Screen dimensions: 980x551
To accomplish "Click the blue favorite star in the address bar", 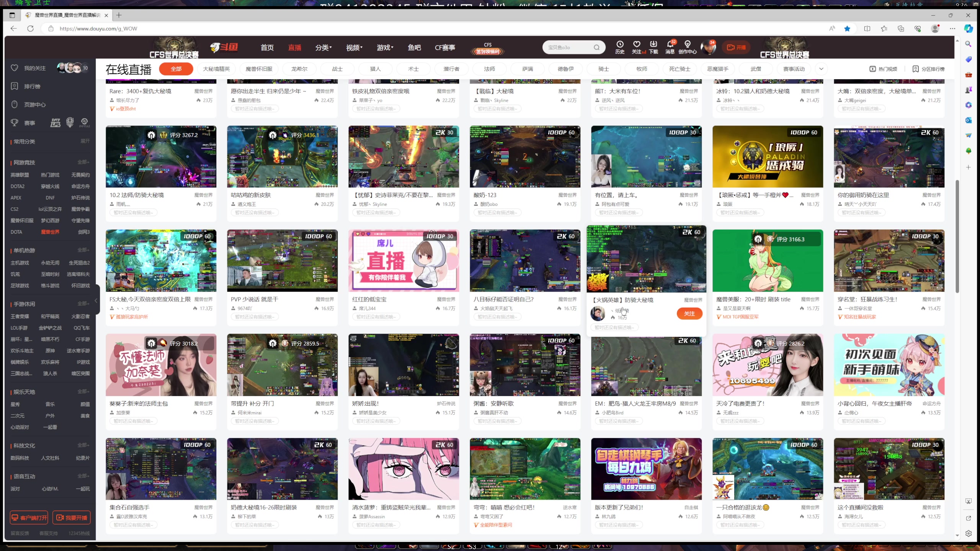I will [x=847, y=28].
